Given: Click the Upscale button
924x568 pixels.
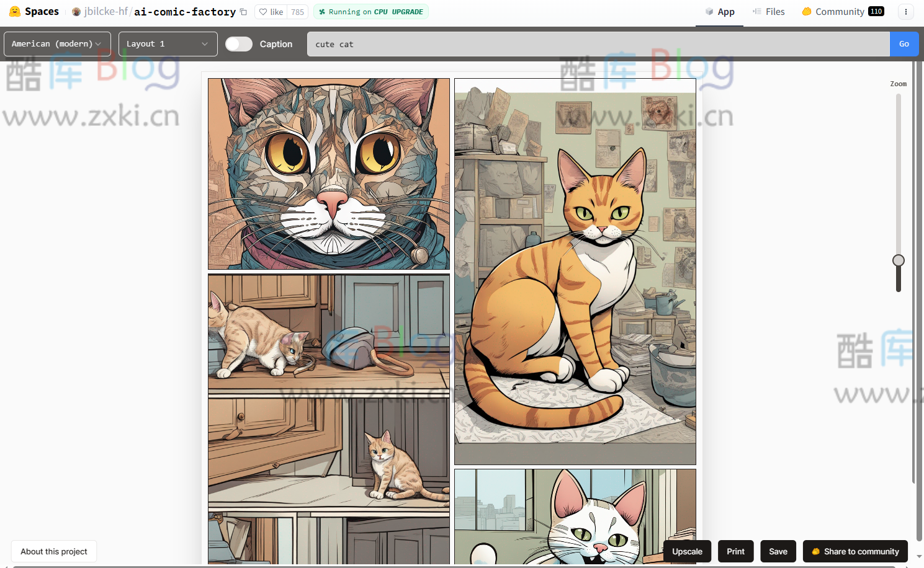Looking at the screenshot, I should [687, 551].
